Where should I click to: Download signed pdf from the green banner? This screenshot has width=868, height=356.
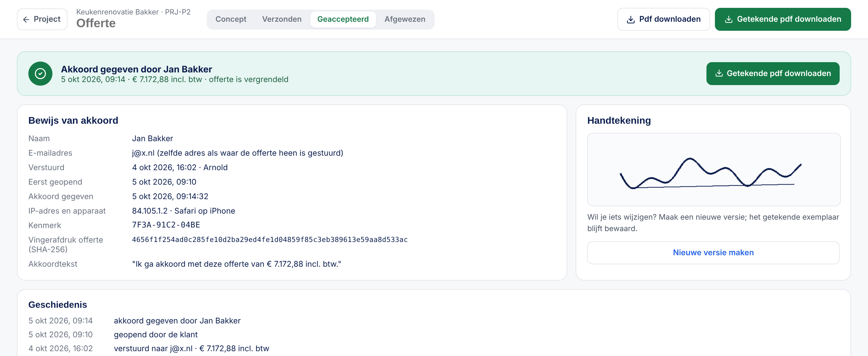point(773,73)
